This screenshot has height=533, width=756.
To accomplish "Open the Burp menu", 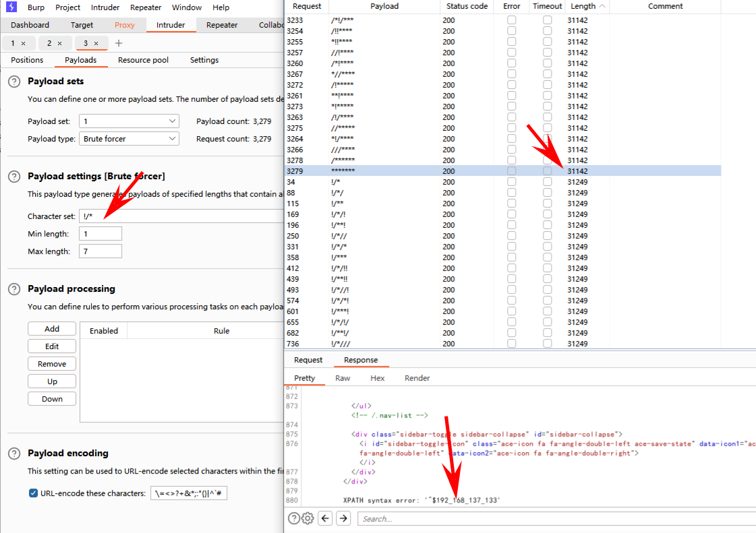I will 36,7.
